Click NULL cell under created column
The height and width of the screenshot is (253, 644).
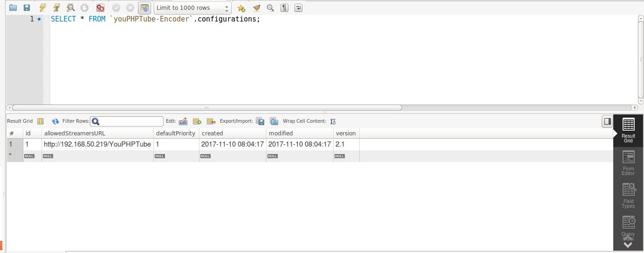coord(233,156)
